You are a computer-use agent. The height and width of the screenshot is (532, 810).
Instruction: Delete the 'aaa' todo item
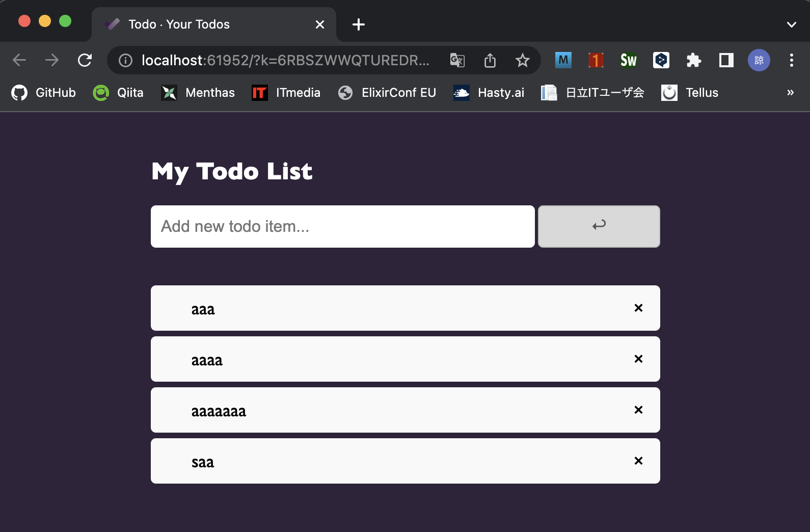[638, 308]
